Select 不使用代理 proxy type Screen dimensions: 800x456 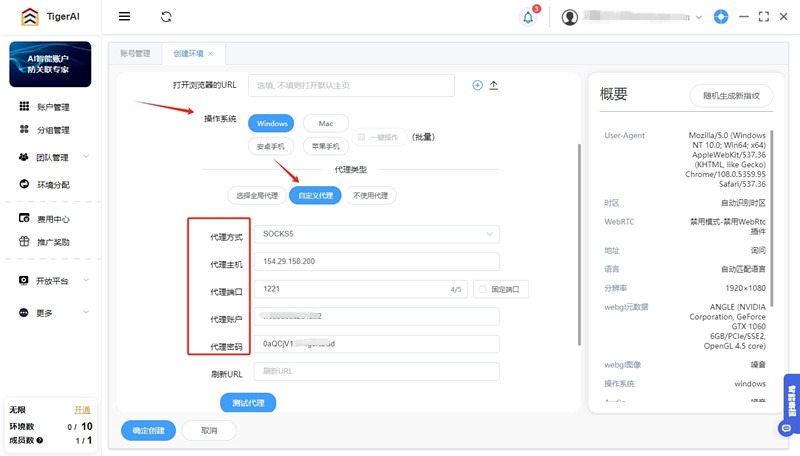(370, 195)
